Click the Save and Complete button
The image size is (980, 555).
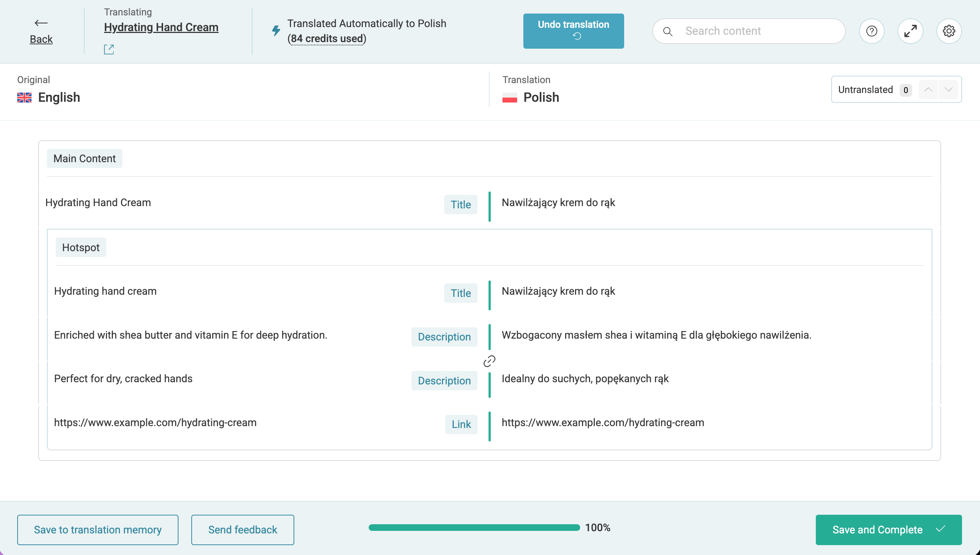[x=888, y=529]
